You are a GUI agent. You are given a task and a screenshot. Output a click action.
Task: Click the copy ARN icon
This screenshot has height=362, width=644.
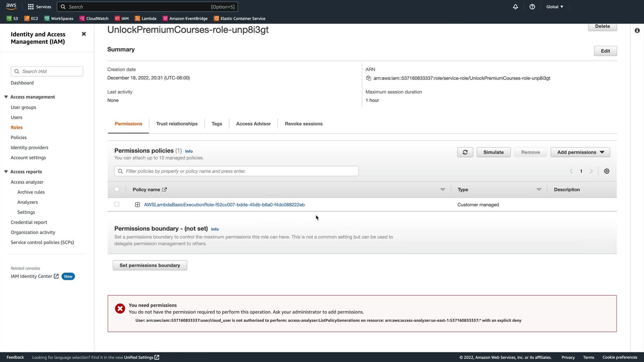(x=368, y=78)
